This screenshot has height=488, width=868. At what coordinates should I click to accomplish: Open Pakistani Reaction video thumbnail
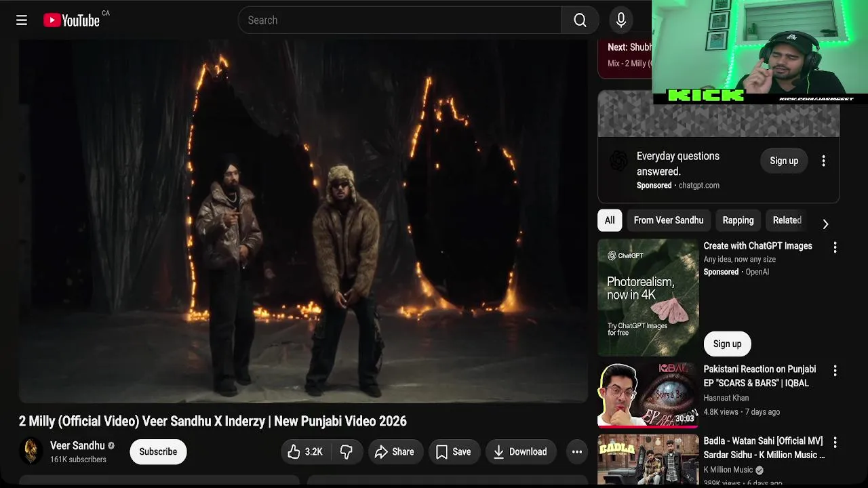[x=648, y=395]
